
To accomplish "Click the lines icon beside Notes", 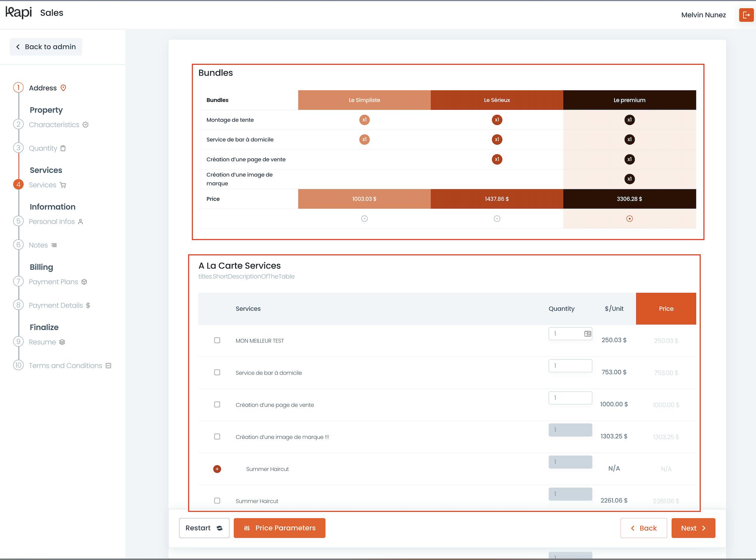I will pos(54,245).
